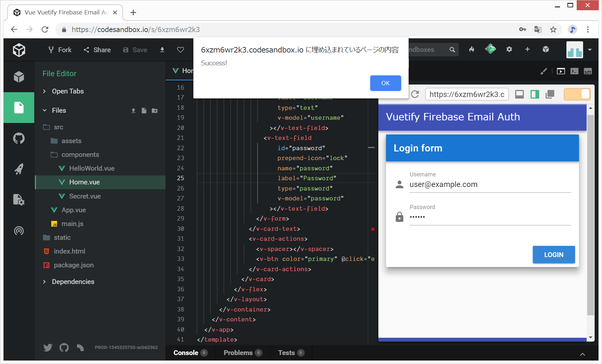This screenshot has height=364, width=602.
Task: Open Secret.vue in the file tree
Action: pyautogui.click(x=85, y=196)
